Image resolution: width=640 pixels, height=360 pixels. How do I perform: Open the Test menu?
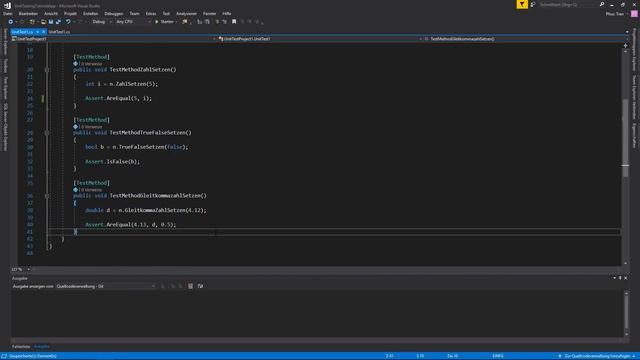[166, 13]
